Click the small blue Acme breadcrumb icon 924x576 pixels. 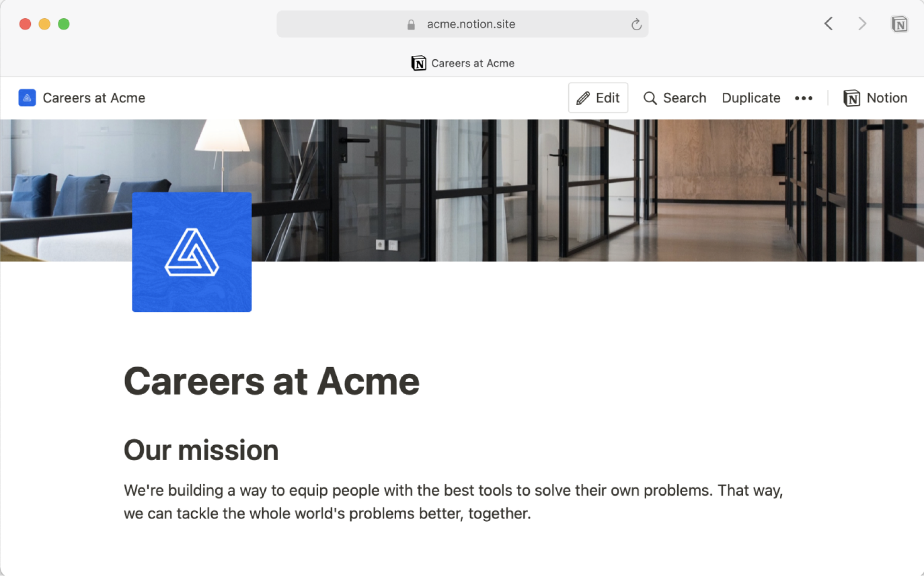pyautogui.click(x=27, y=98)
